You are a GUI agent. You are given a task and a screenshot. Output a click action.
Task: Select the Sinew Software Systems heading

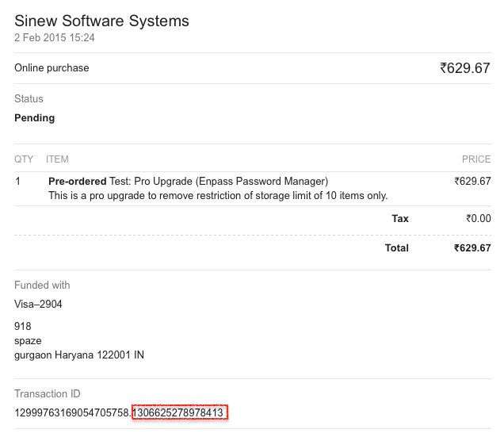coord(101,21)
